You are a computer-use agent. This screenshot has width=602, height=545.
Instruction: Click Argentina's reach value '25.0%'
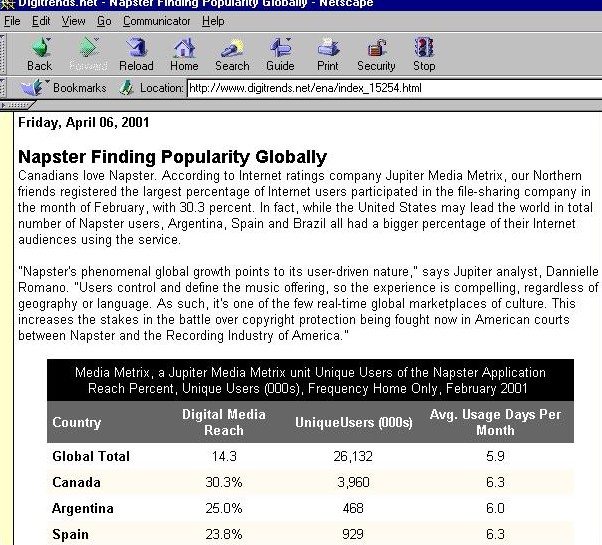(x=224, y=508)
